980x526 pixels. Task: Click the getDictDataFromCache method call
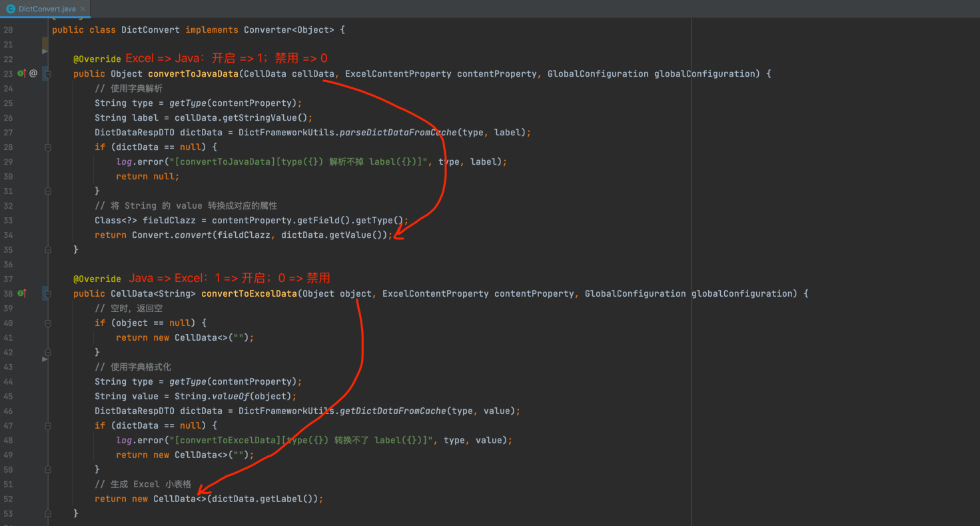(x=393, y=411)
